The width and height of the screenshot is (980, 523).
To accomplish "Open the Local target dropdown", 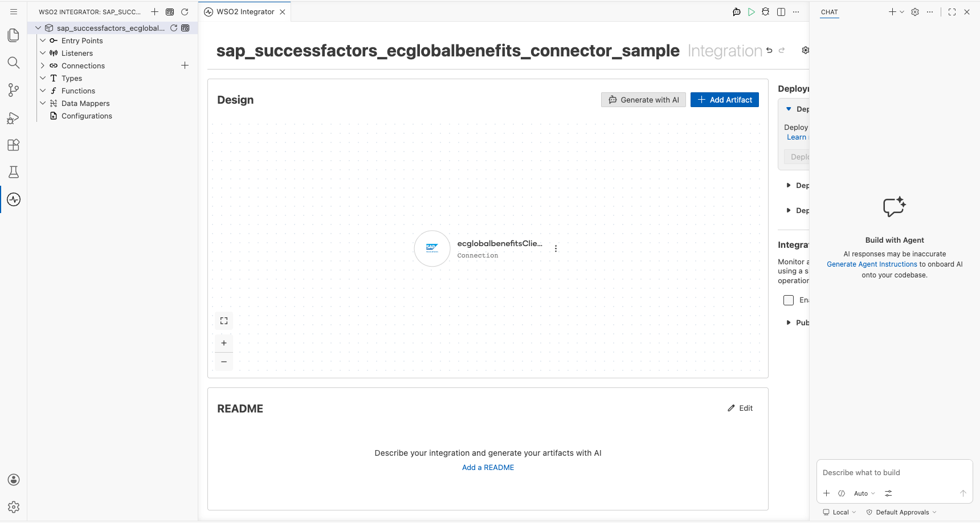I will 839,512.
